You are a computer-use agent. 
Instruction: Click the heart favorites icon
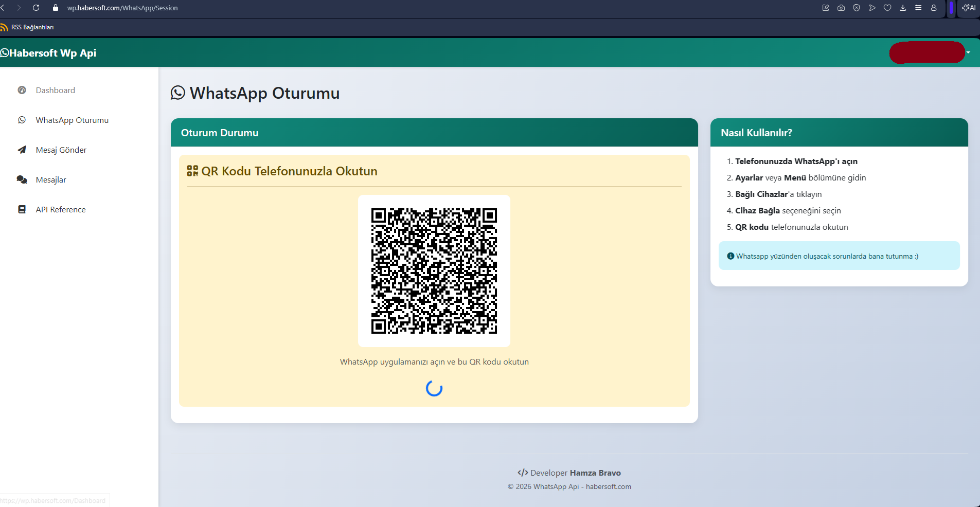point(887,8)
